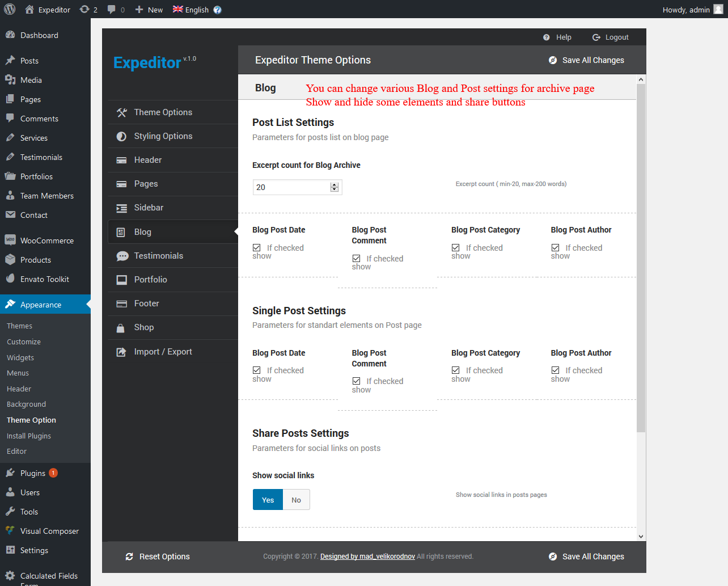
Task: Open the New content menu in admin bar
Action: point(149,10)
